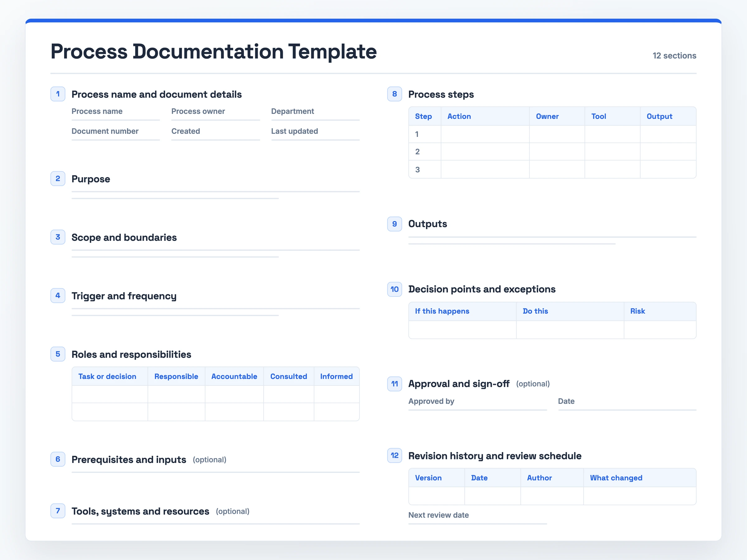Click the Document number field
Image resolution: width=747 pixels, height=560 pixels.
[x=115, y=134]
